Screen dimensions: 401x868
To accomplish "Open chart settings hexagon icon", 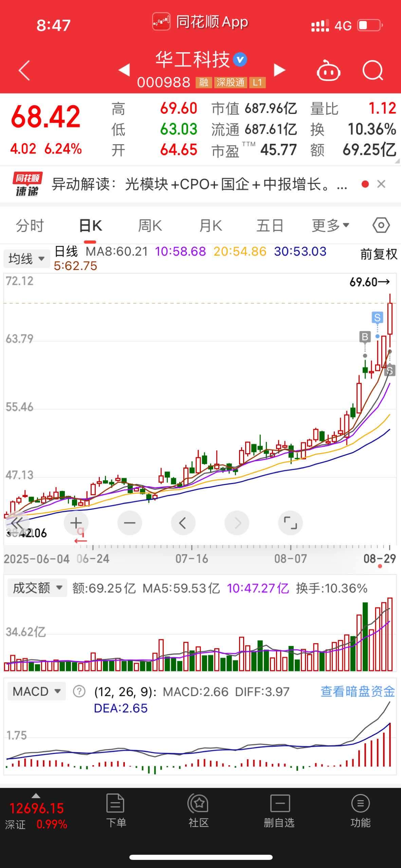I will coord(381,225).
